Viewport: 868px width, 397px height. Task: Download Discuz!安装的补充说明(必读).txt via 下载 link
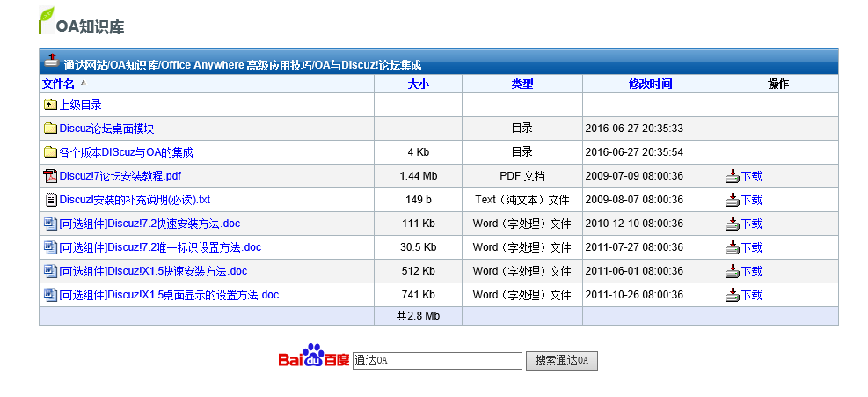pyautogui.click(x=750, y=200)
